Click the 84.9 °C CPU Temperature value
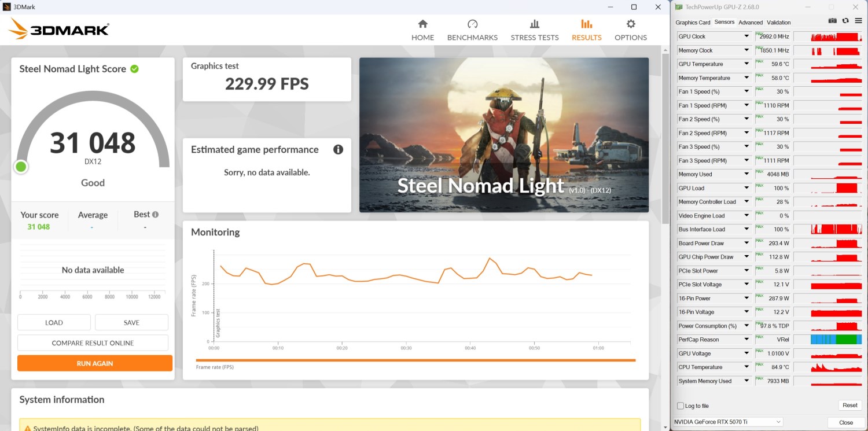Viewport: 868px width, 431px height. (x=780, y=367)
